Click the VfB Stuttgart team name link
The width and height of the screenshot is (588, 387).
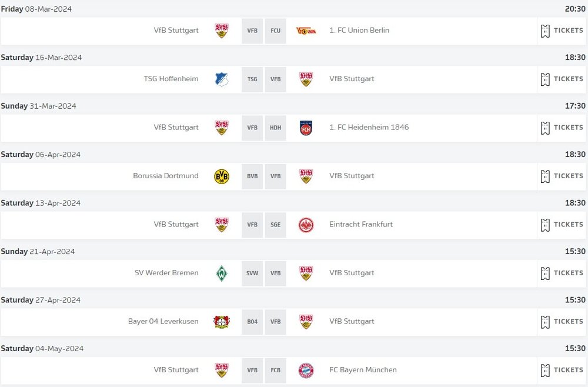pyautogui.click(x=176, y=31)
